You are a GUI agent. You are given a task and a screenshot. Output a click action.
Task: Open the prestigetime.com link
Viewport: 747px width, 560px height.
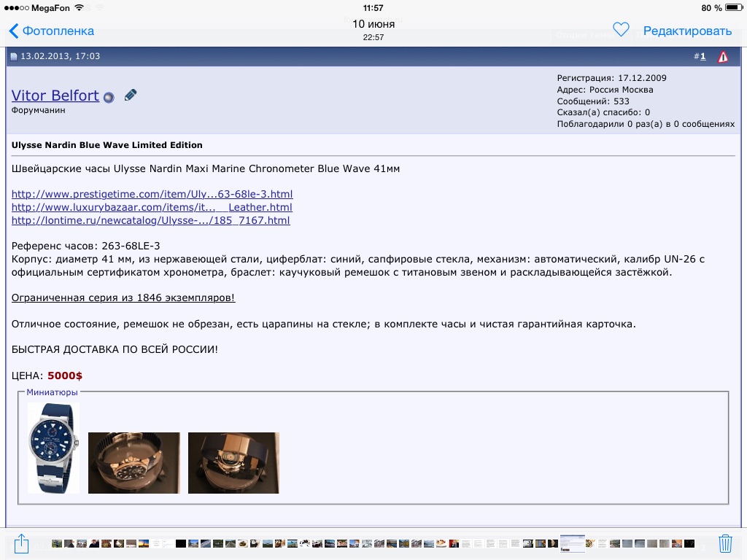pyautogui.click(x=152, y=194)
